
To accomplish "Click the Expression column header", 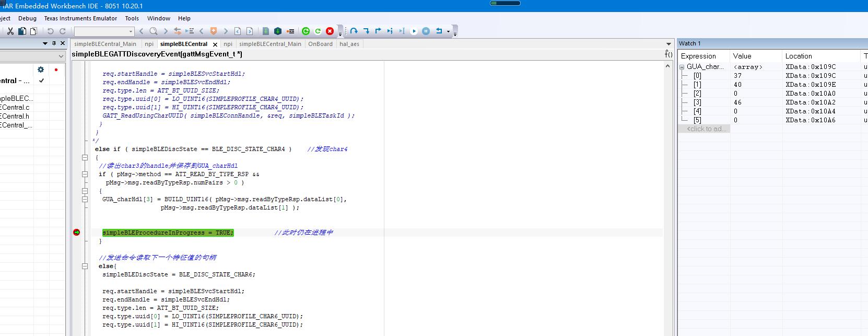I will pyautogui.click(x=703, y=56).
